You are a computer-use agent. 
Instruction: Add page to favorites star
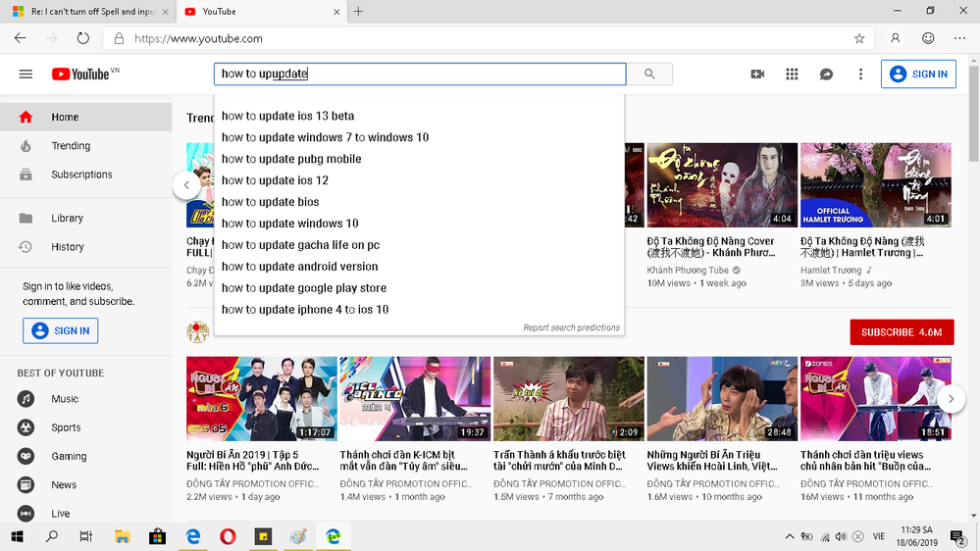(x=859, y=39)
